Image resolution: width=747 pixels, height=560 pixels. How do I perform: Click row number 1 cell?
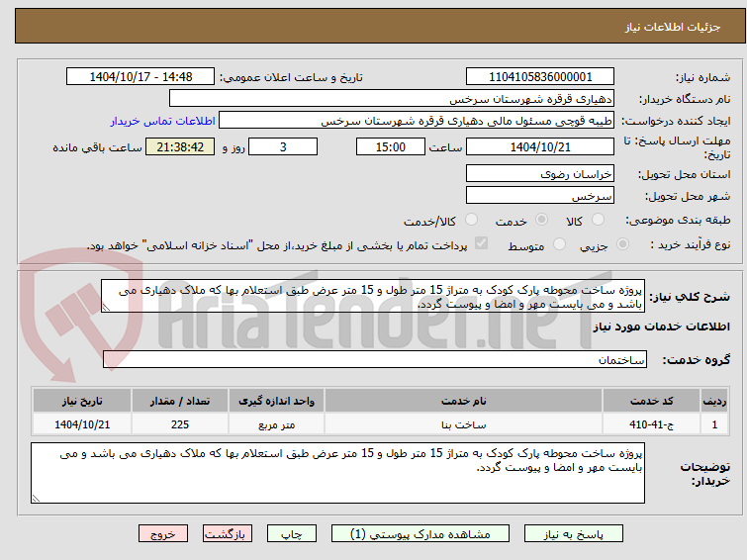(x=714, y=424)
